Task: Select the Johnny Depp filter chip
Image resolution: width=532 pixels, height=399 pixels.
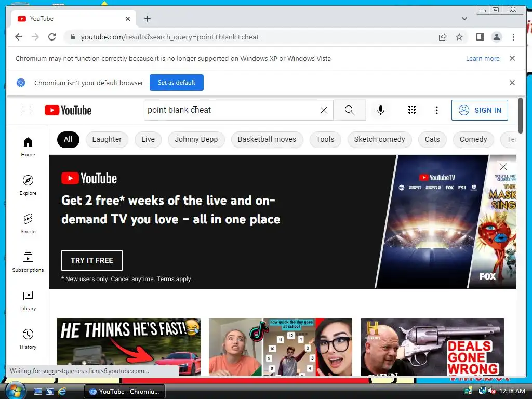Action: (x=196, y=139)
